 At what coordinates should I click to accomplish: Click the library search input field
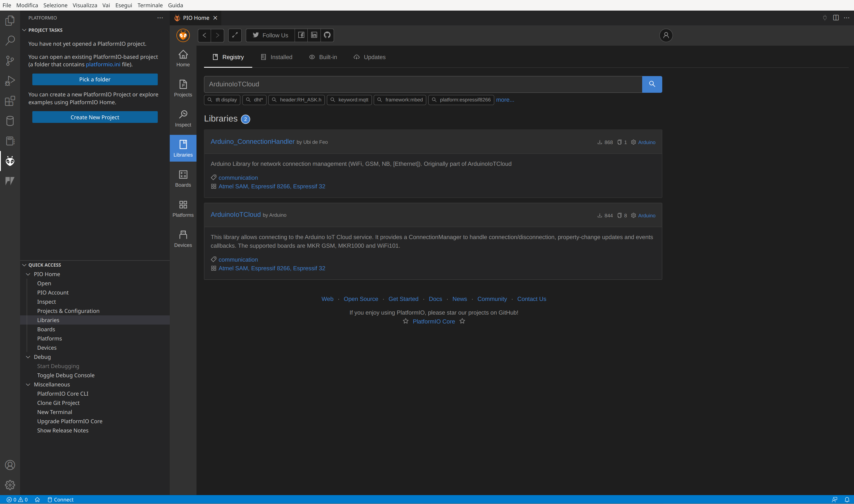pyautogui.click(x=423, y=84)
